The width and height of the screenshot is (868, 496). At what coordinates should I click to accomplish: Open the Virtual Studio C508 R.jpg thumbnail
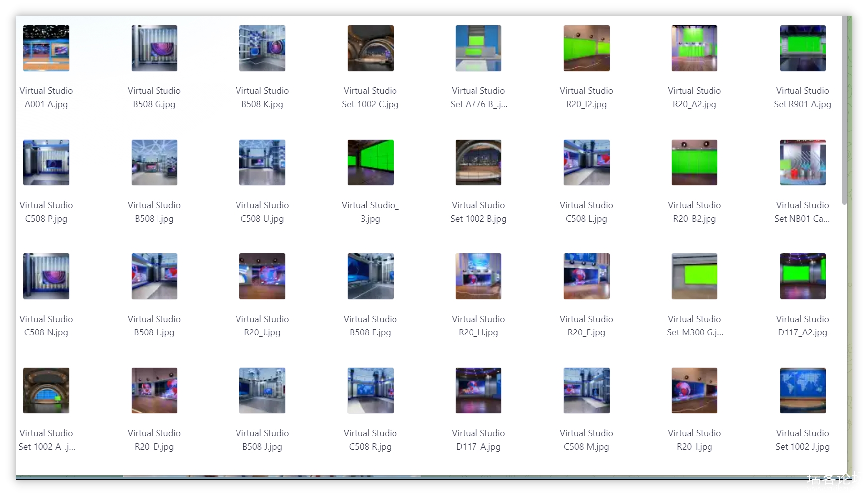pos(371,391)
